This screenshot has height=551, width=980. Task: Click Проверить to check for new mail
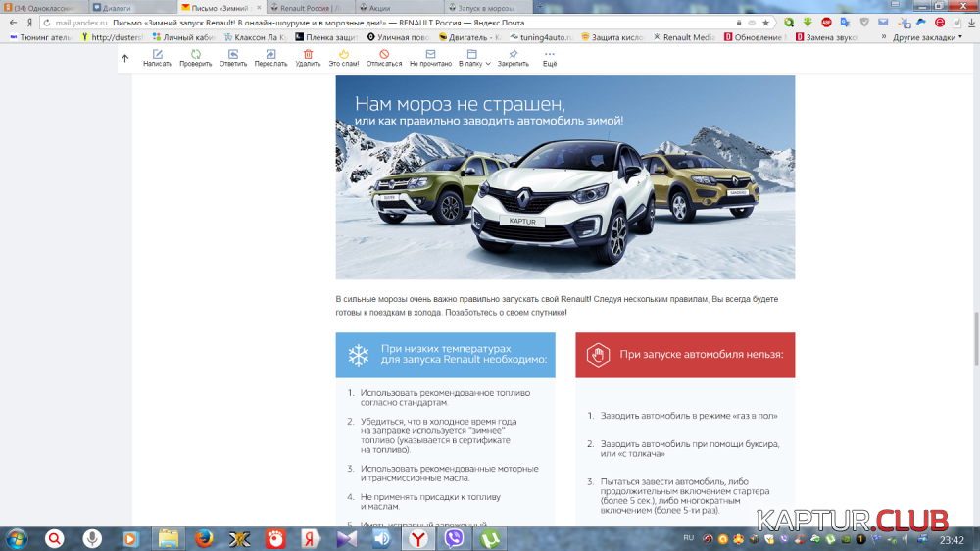195,58
